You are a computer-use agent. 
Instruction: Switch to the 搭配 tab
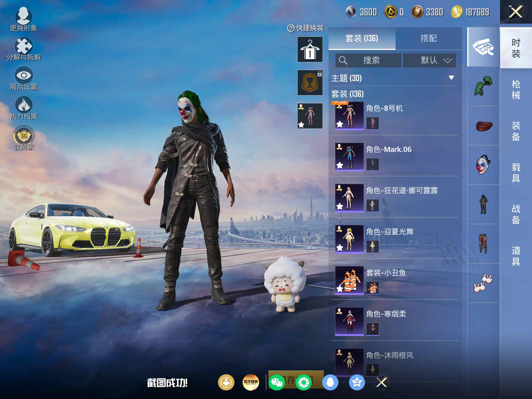click(x=429, y=38)
